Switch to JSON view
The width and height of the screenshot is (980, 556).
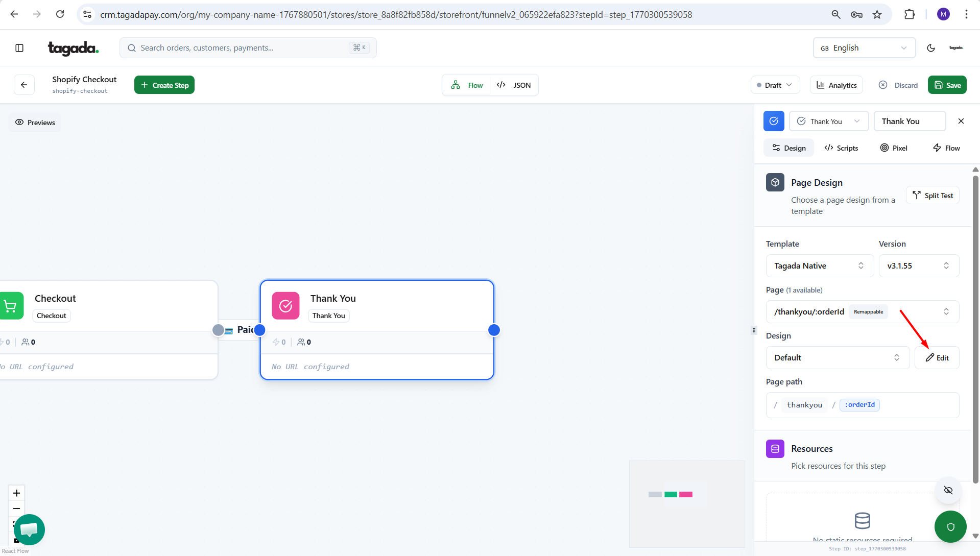coord(514,85)
